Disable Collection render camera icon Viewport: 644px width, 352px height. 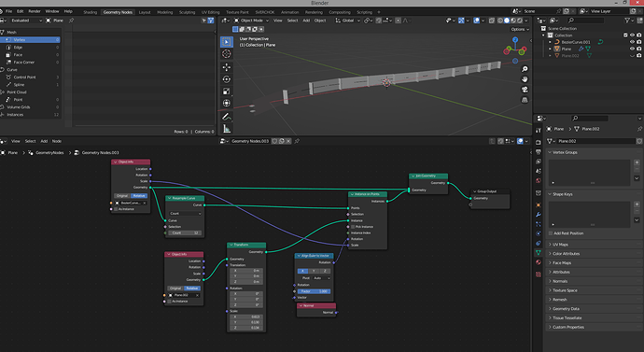coord(638,35)
